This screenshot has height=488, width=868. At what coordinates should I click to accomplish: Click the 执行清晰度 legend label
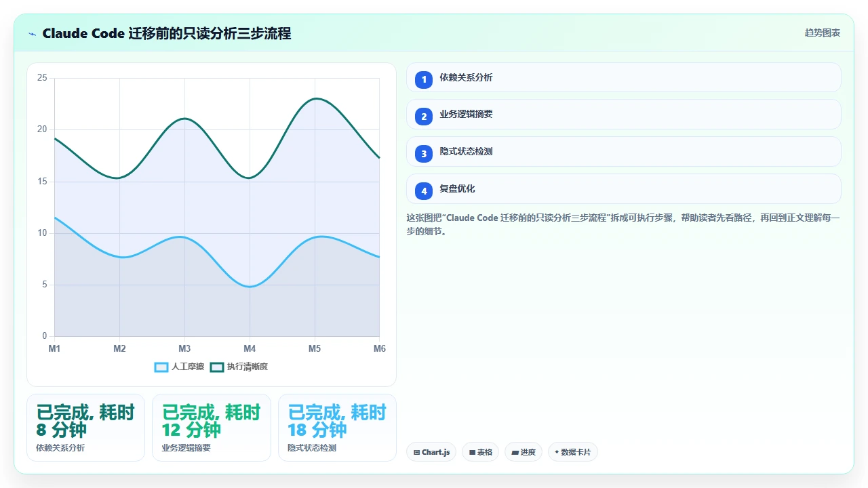[x=248, y=367]
